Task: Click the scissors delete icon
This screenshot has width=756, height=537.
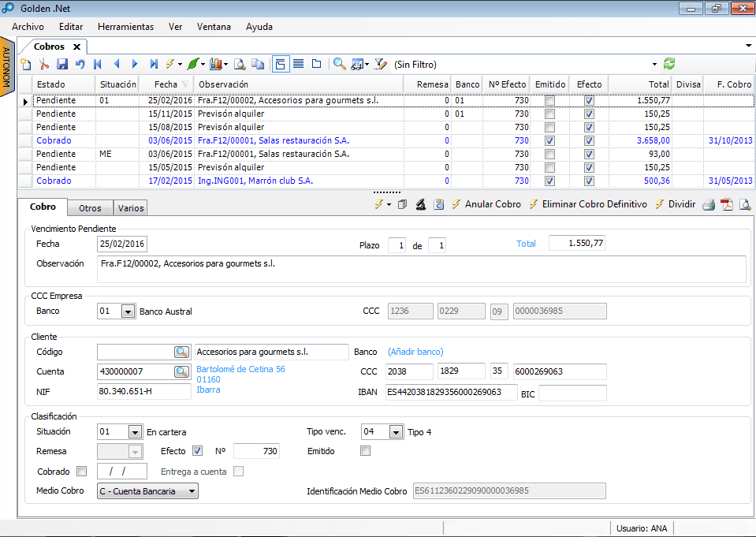Action: (x=44, y=65)
